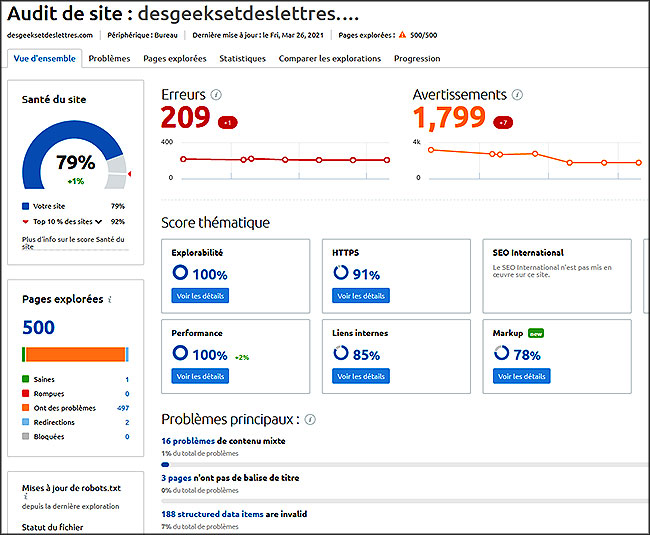Open the Pages explorées tab

pyautogui.click(x=175, y=58)
